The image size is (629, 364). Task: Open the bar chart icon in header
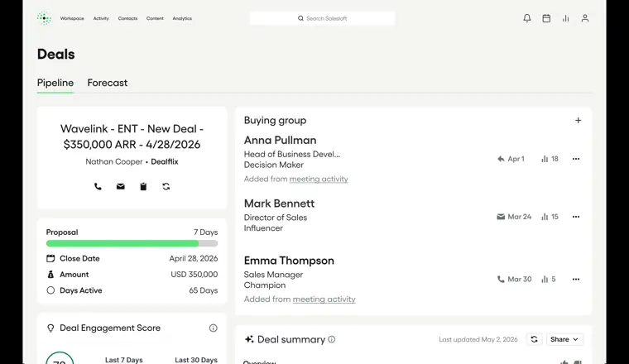[565, 18]
